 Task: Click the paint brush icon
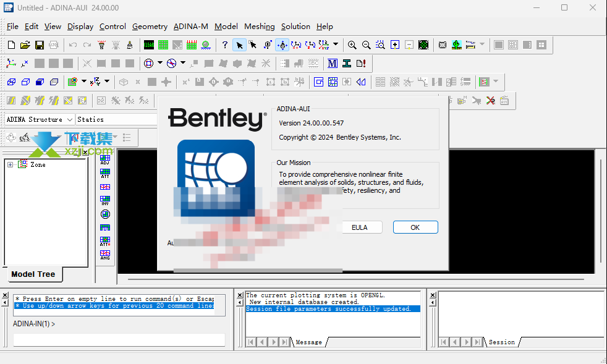coord(130,45)
